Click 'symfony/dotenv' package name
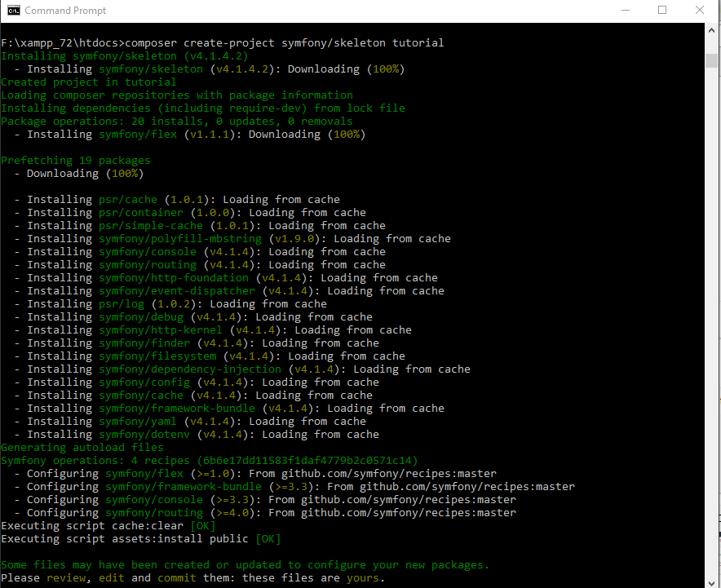Viewport: 721px width, 588px height. coord(144,435)
